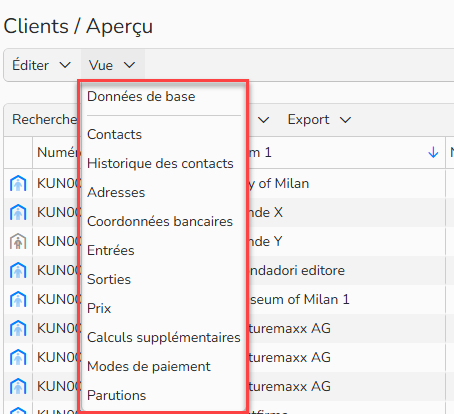Viewport: 454px width, 414px height.
Task: Select Adresses in the Vue menu
Action: (x=163, y=192)
